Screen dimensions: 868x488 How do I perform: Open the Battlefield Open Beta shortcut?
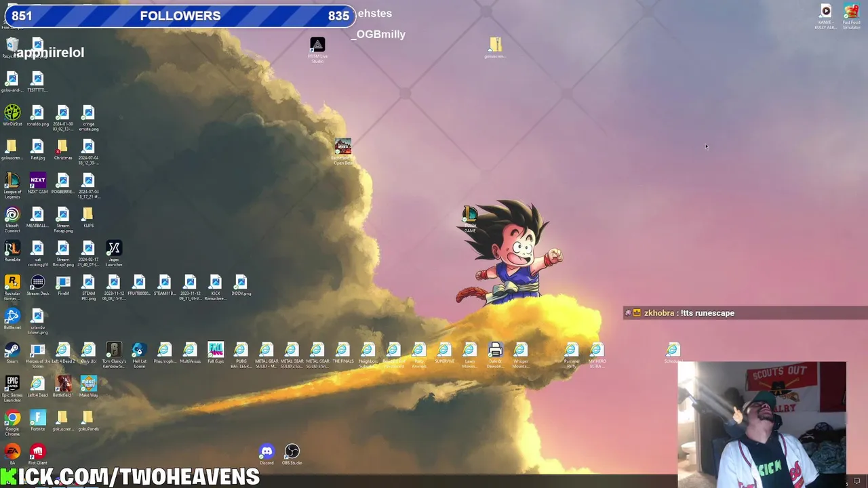click(x=343, y=152)
